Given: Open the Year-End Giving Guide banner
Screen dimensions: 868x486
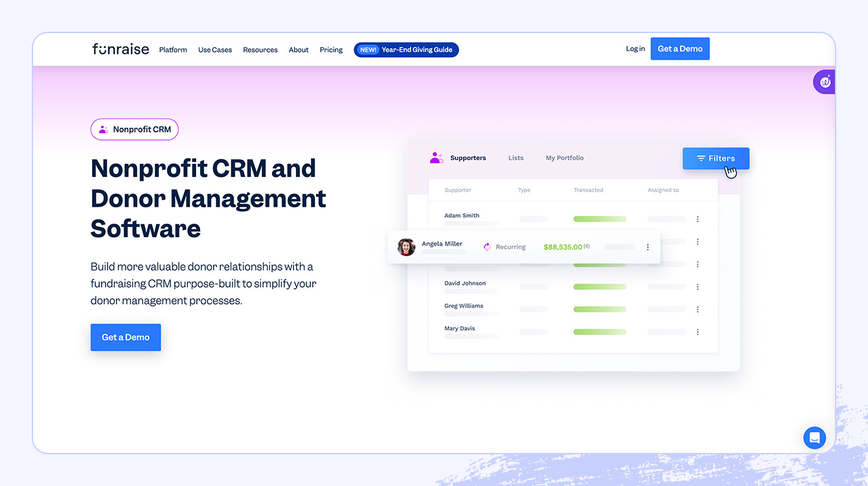Looking at the screenshot, I should pyautogui.click(x=406, y=50).
